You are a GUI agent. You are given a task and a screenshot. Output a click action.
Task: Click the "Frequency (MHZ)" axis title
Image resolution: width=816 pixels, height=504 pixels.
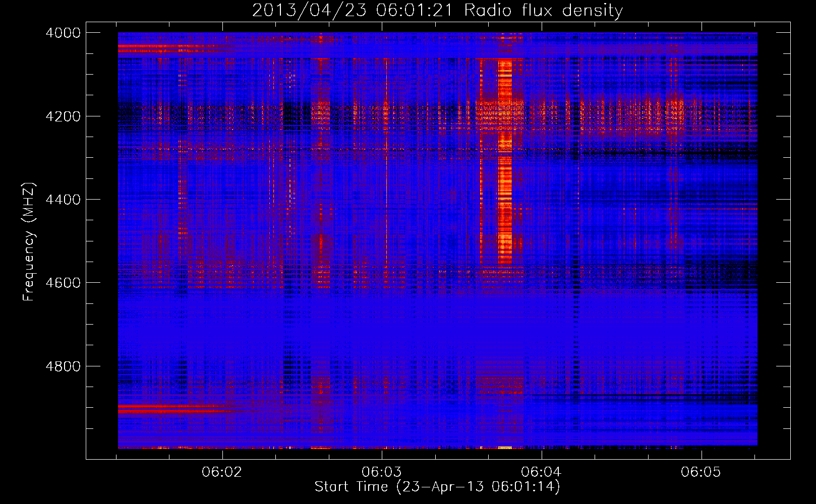coord(29,242)
